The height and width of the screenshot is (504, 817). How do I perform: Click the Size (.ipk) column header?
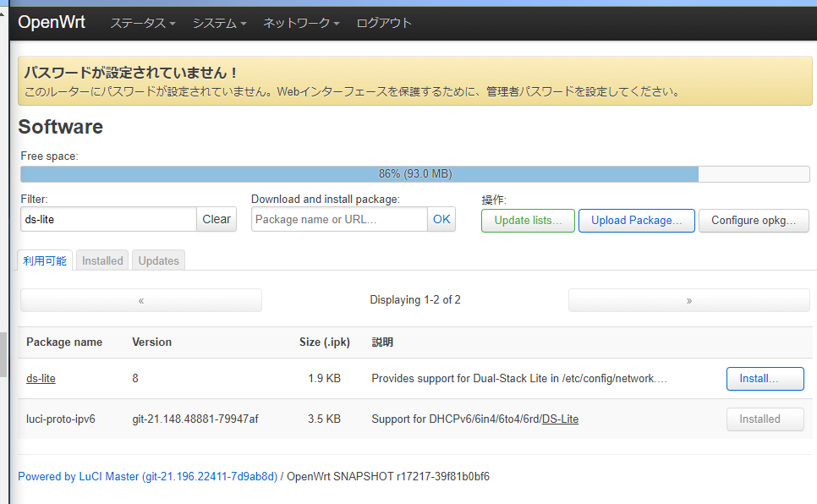325,342
